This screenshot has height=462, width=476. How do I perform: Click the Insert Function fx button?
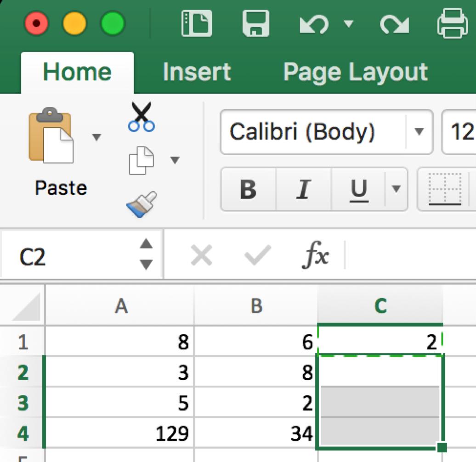(x=315, y=255)
